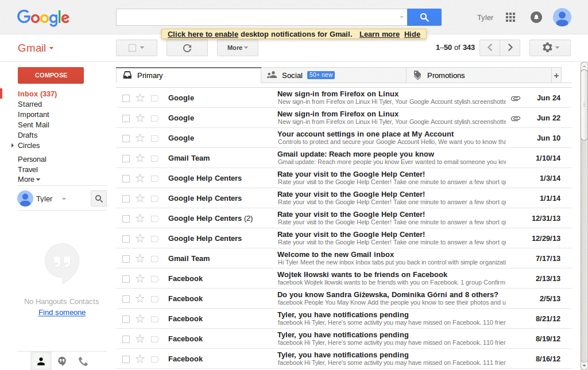The image size is (588, 370).
Task: Open the Google apps grid launcher
Action: [510, 17]
